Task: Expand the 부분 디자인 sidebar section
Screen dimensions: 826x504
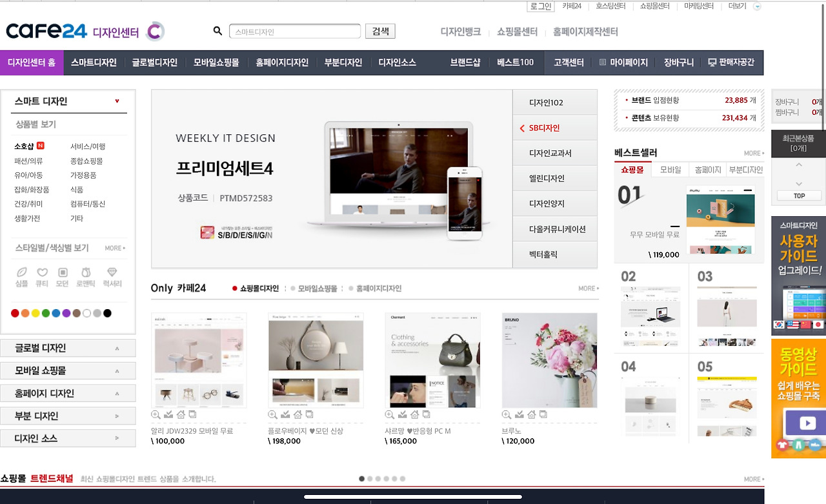Action: [x=68, y=416]
